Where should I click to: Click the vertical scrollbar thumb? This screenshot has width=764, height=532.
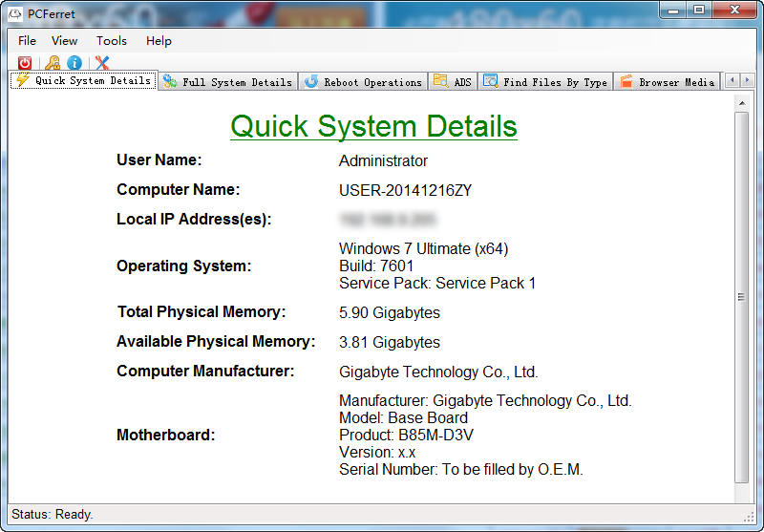coord(742,297)
